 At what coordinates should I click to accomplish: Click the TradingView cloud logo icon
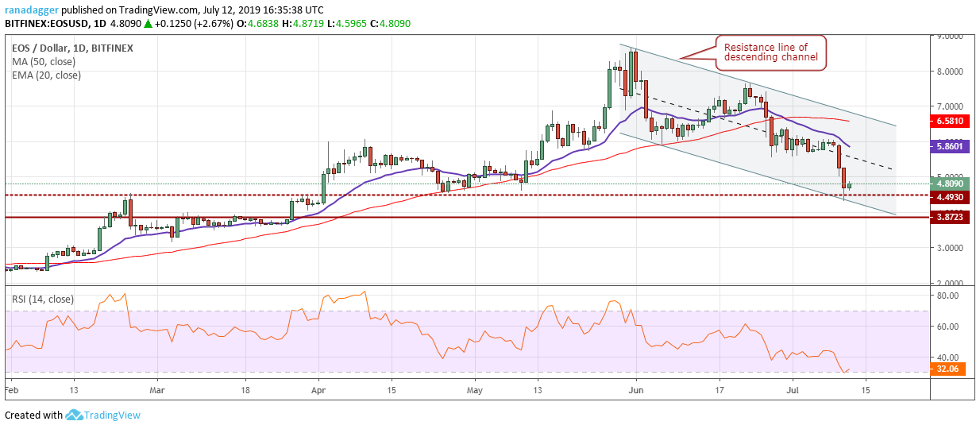coord(75,415)
